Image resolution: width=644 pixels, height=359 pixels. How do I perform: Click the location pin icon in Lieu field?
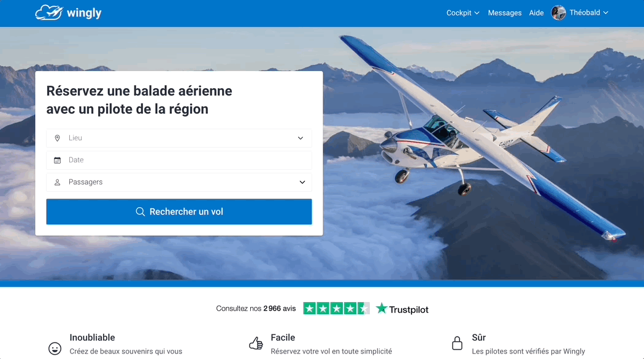coord(58,138)
